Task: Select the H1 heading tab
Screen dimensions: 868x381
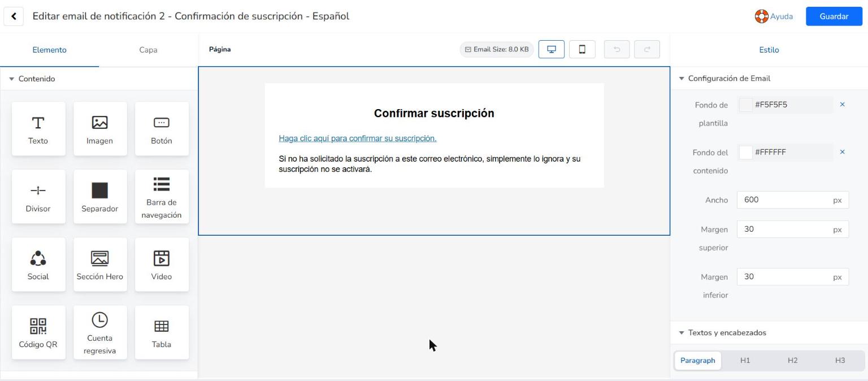Action: point(745,361)
